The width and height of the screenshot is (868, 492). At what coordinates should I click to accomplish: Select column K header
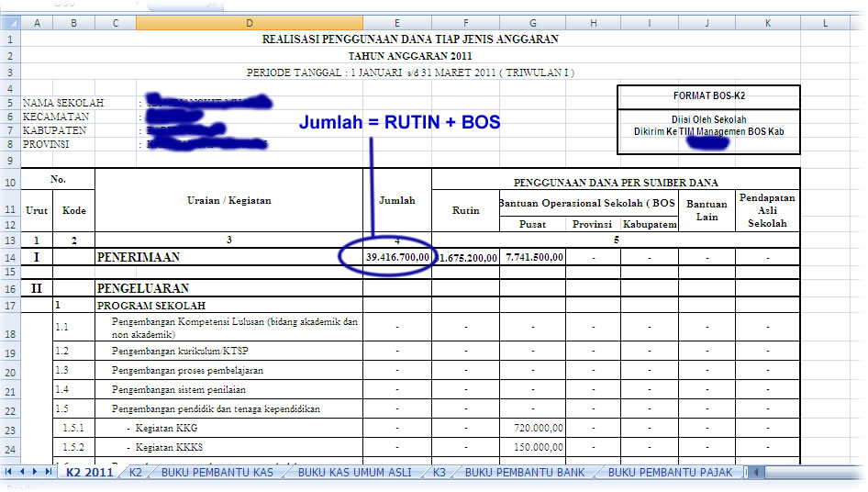pos(768,23)
